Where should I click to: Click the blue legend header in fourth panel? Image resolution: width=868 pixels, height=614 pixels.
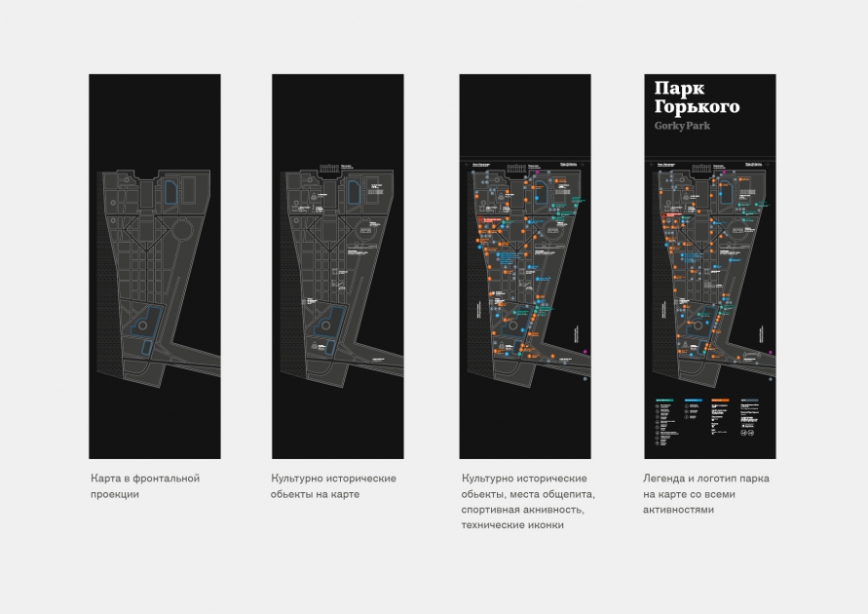[694, 400]
